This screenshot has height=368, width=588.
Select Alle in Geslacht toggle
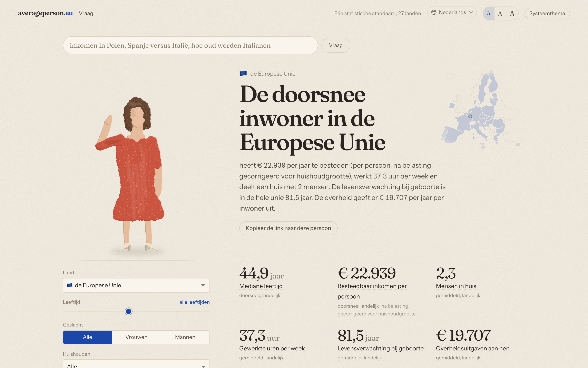(x=87, y=337)
